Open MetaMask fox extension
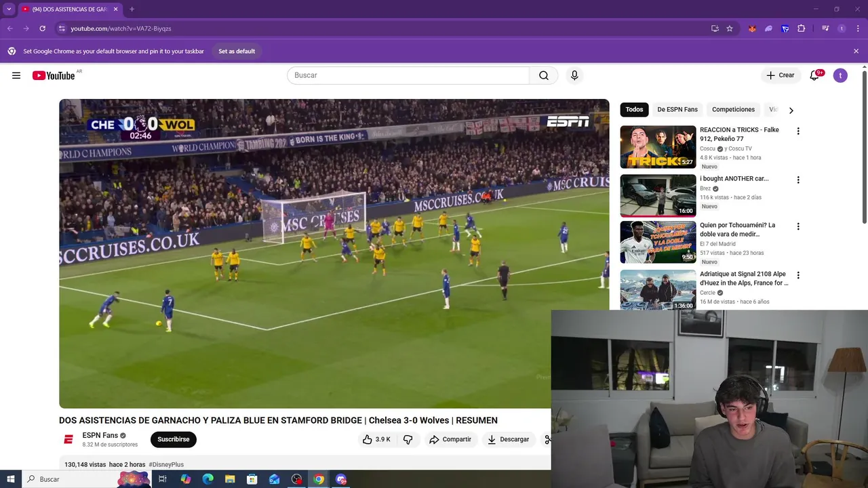The image size is (868, 488). point(752,28)
